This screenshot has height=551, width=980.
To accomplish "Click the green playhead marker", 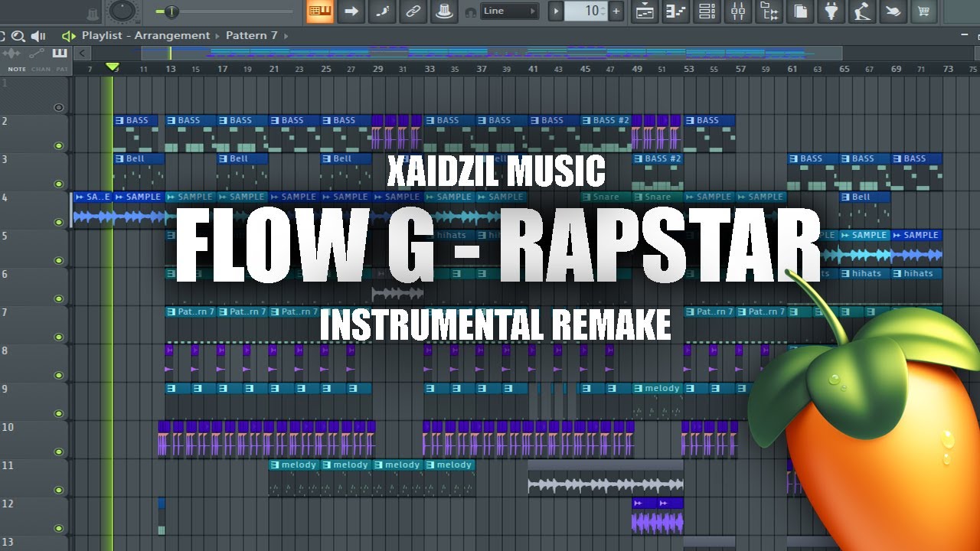I will [112, 68].
